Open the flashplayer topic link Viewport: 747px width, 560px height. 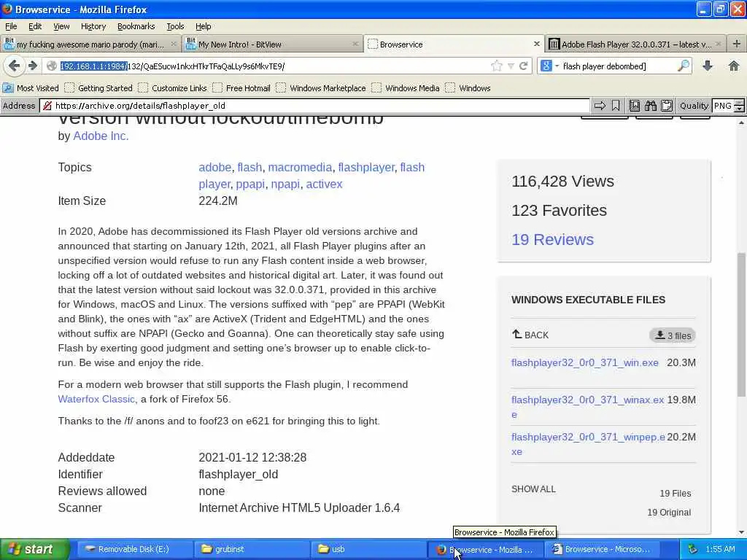tap(366, 168)
